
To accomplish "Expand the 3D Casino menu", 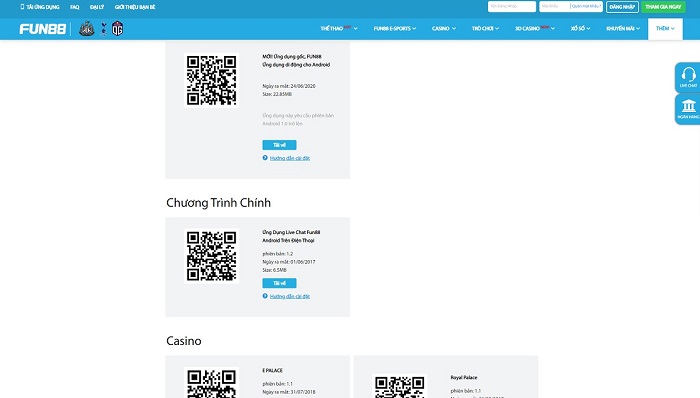I will pos(535,29).
